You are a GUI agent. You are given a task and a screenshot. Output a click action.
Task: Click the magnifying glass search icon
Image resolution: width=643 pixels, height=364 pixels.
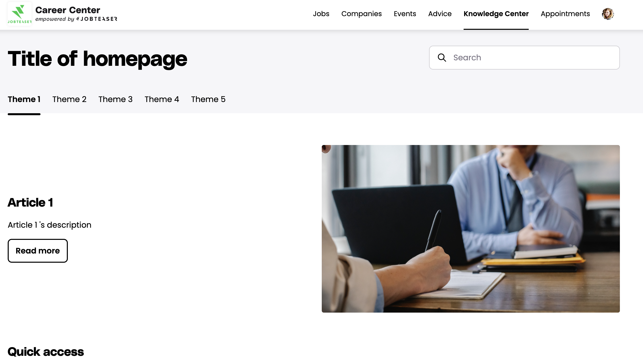click(442, 58)
